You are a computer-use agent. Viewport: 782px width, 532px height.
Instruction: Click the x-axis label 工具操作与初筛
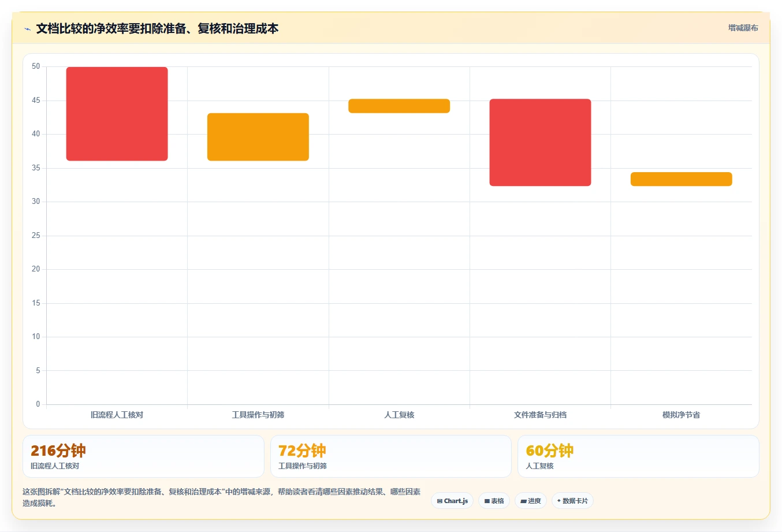pos(258,415)
